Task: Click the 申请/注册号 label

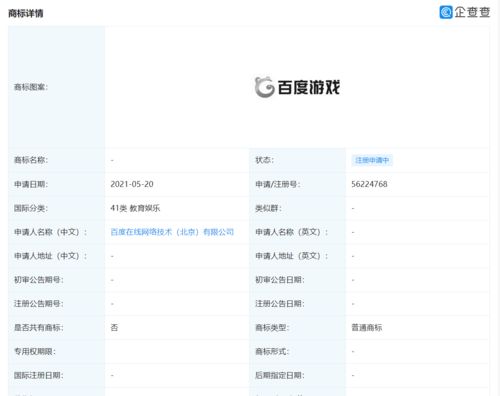Action: [x=278, y=184]
